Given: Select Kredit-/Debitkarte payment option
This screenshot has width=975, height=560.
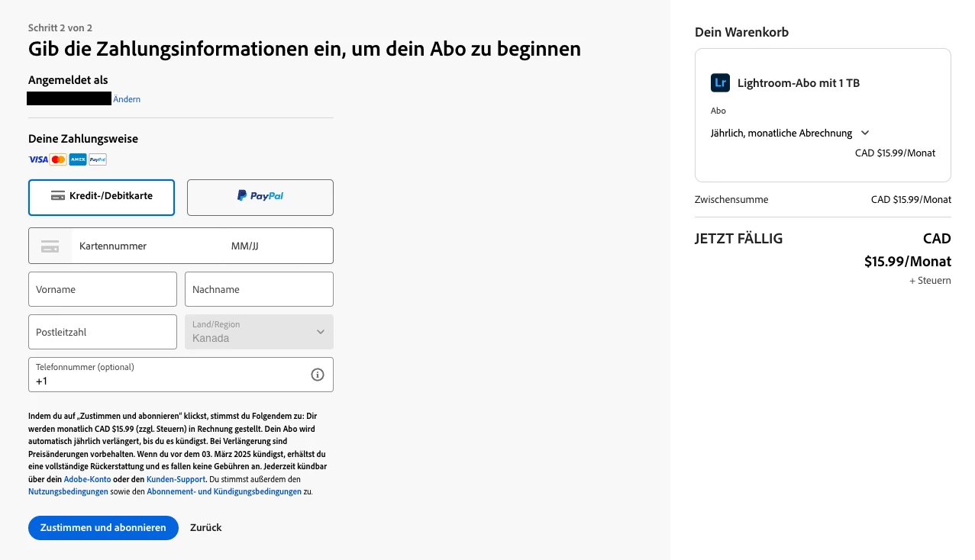Looking at the screenshot, I should [x=102, y=198].
